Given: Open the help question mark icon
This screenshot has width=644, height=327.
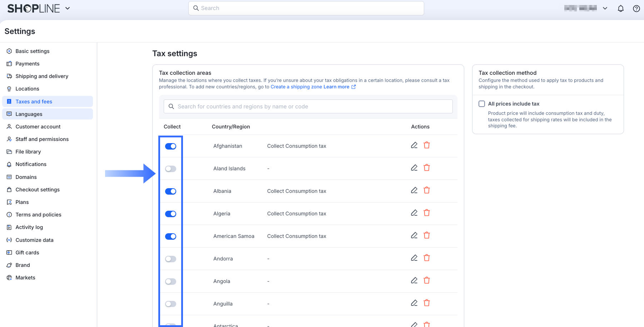Looking at the screenshot, I should tap(636, 9).
